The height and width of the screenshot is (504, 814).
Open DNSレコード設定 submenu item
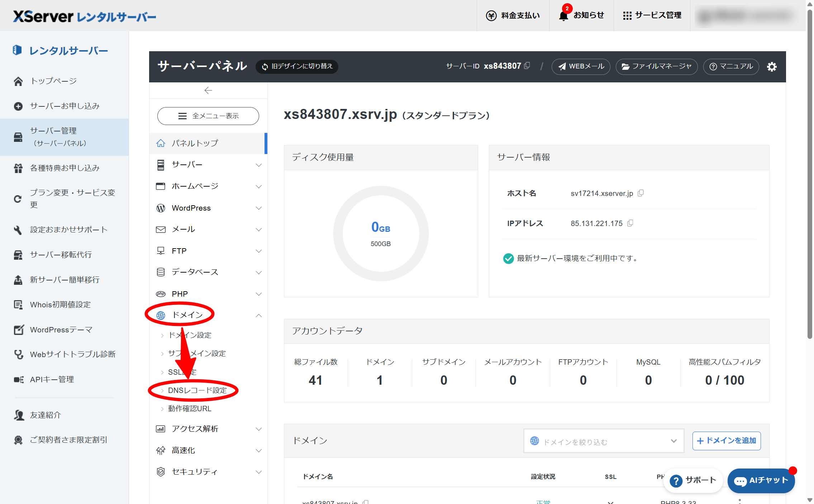point(197,390)
